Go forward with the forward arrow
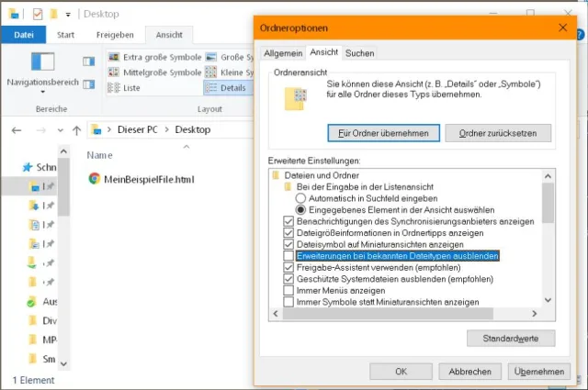Viewport: 588px width, 390px height. click(40, 130)
